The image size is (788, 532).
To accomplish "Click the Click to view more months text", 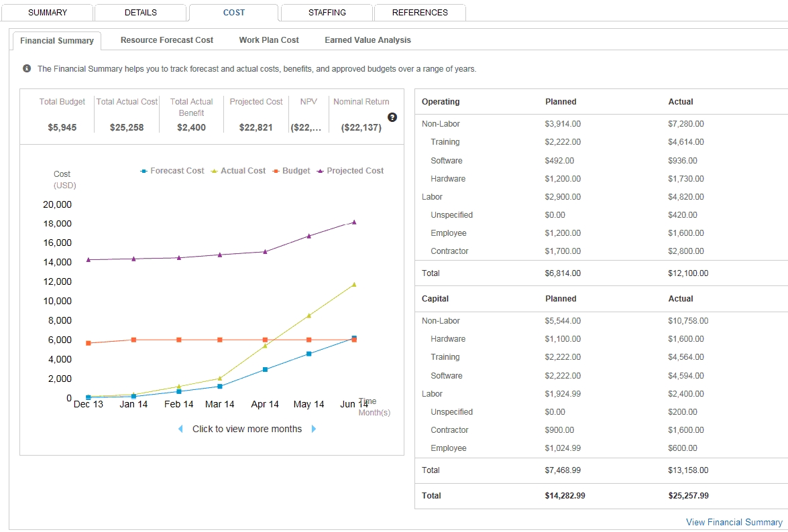I will pos(247,429).
